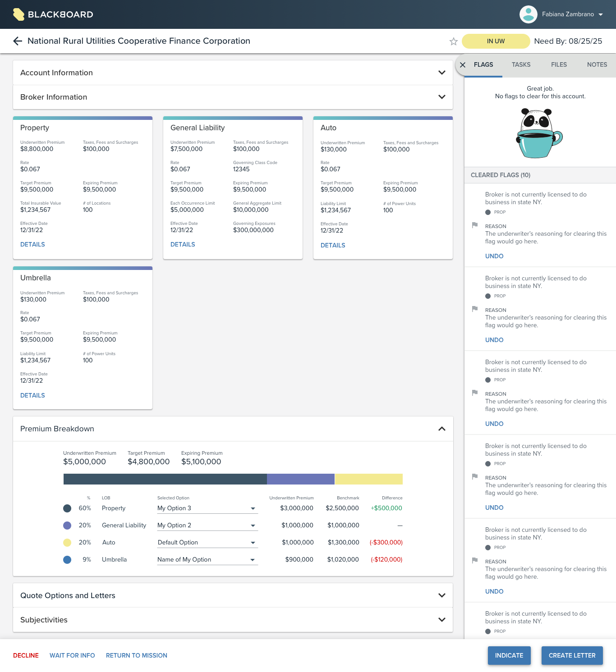Go back using the left arrow icon
This screenshot has height=672, width=616.
pos(18,41)
